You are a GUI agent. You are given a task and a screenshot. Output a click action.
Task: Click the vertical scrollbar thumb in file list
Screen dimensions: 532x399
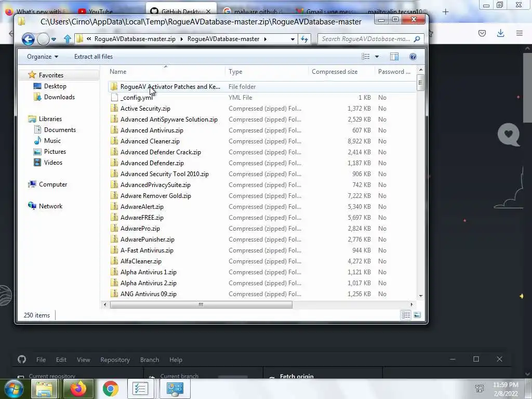click(x=420, y=83)
